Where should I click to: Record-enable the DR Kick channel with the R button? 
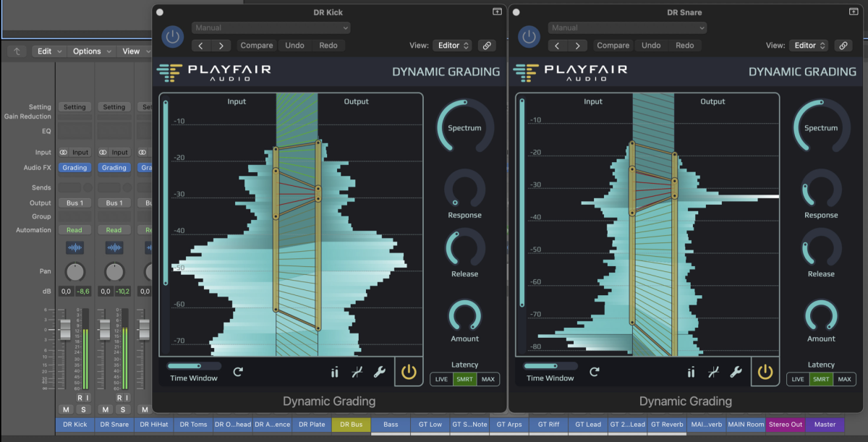coord(80,398)
